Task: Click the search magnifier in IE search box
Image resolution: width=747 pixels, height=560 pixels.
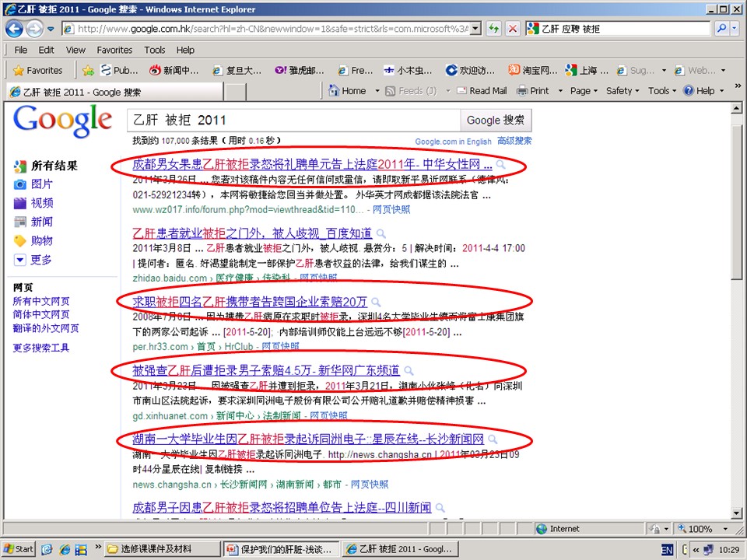Action: click(x=721, y=29)
